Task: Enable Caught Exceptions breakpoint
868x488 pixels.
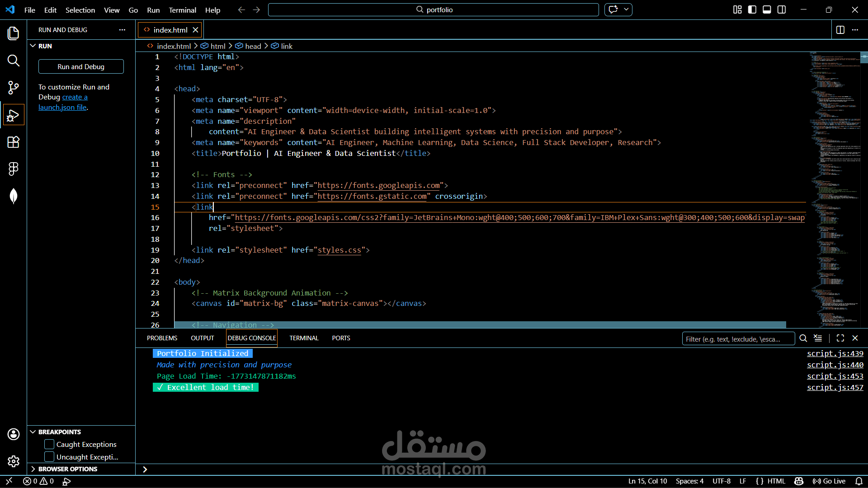Action: (49, 445)
